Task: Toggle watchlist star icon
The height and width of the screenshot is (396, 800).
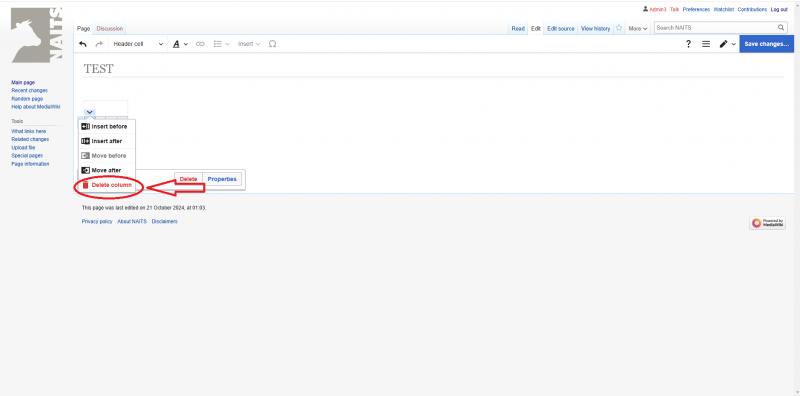Action: pos(619,29)
